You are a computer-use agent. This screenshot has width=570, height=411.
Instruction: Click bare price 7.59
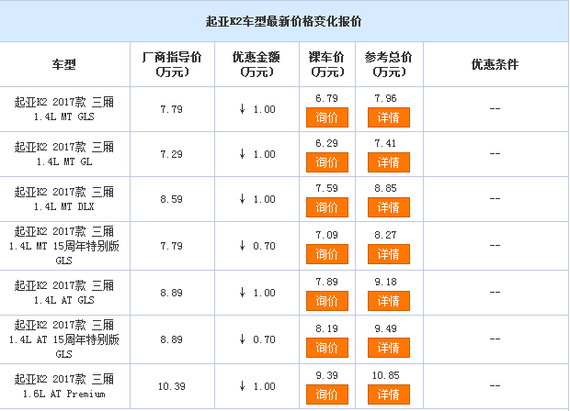[x=327, y=189]
